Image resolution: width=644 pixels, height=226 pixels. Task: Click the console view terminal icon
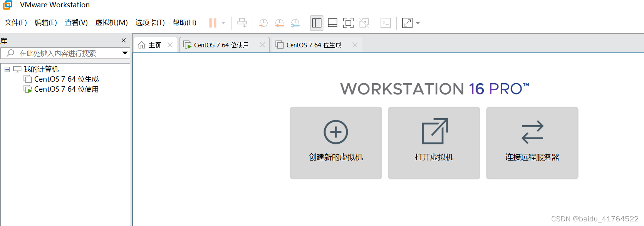(x=386, y=23)
